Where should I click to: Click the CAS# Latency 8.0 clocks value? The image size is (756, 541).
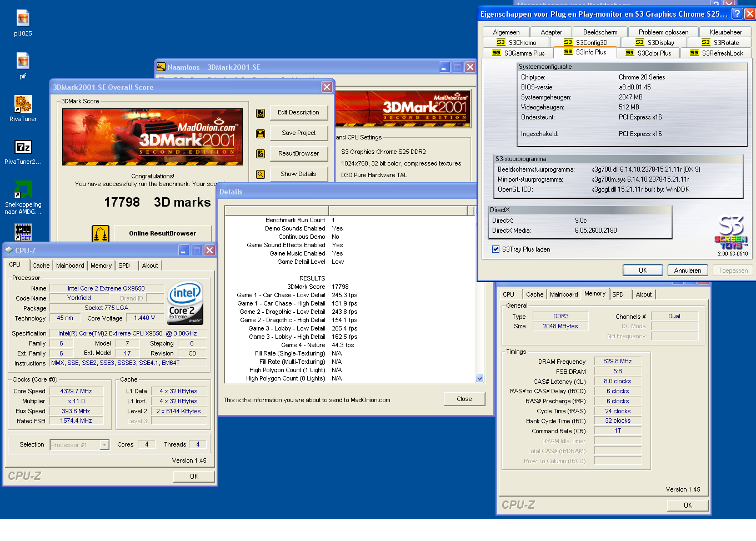(x=618, y=382)
